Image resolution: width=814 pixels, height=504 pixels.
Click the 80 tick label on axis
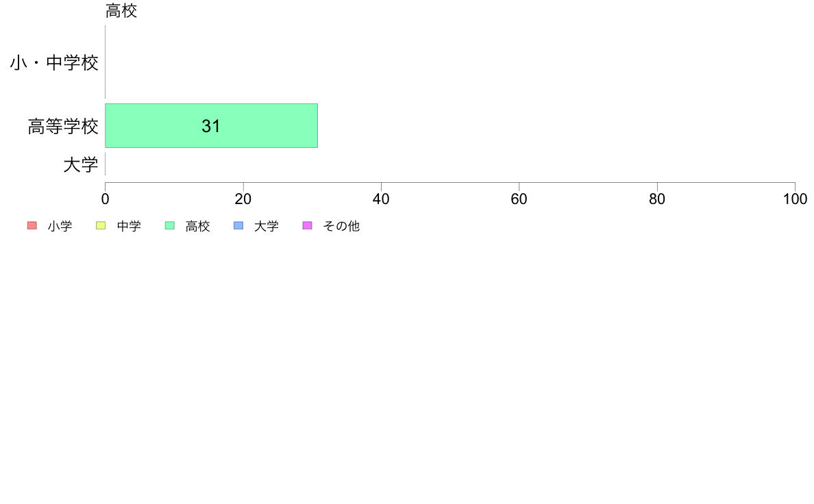pos(656,199)
